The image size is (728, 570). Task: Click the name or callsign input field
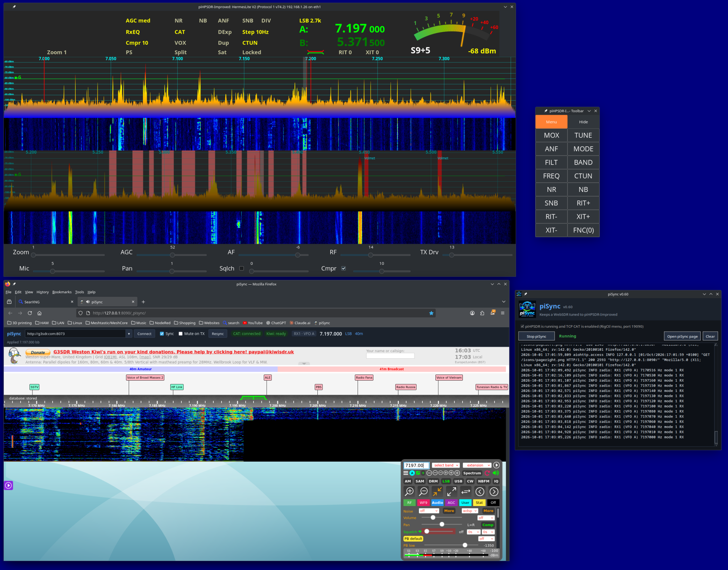pos(390,356)
